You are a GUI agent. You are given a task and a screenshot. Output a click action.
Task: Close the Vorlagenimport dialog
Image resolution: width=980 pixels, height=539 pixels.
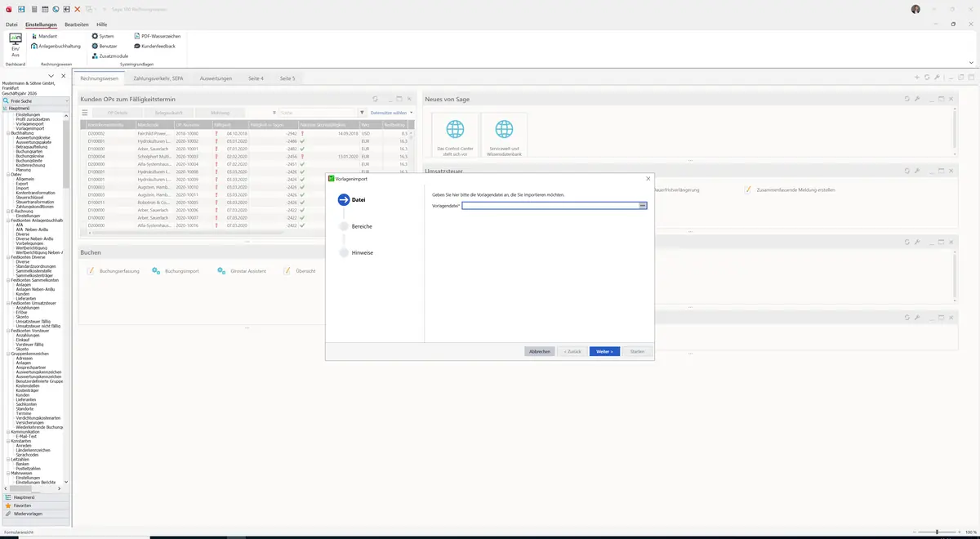(x=648, y=178)
